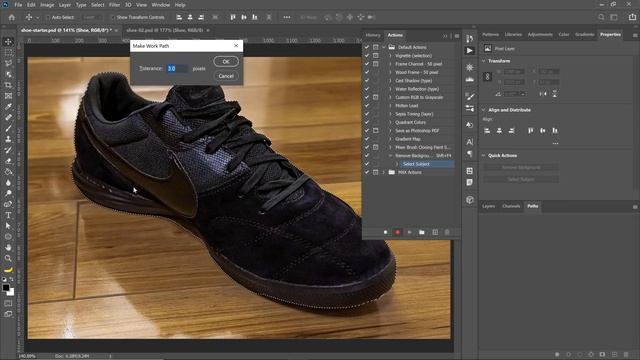
Task: Open the Character panel icon in dock
Action: coord(470,142)
